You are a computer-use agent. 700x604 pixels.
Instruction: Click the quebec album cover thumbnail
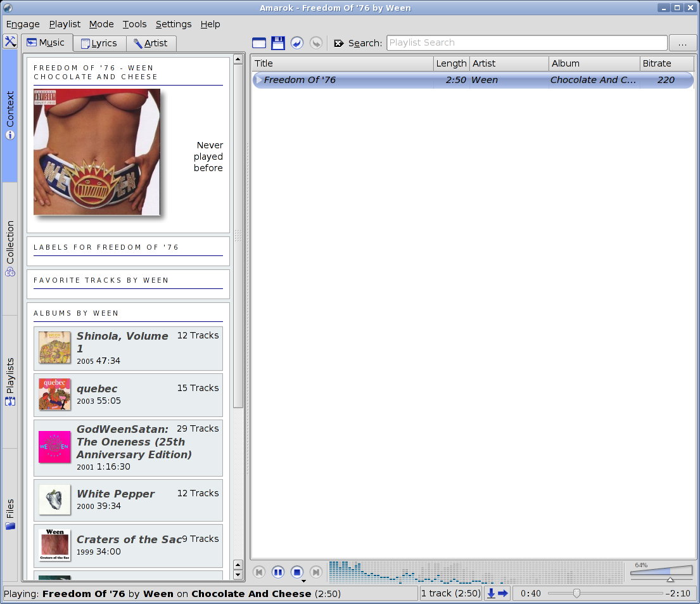(54, 394)
